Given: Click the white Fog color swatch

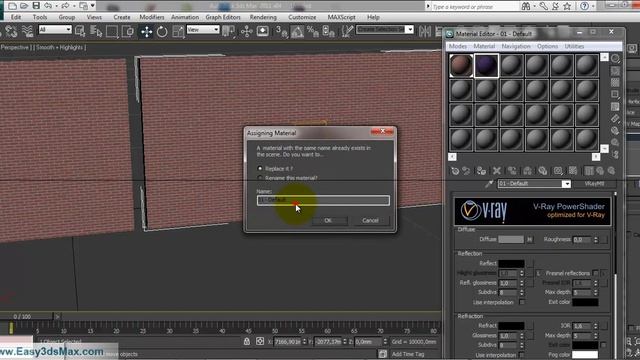Looking at the screenshot, I should pyautogui.click(x=585, y=355).
